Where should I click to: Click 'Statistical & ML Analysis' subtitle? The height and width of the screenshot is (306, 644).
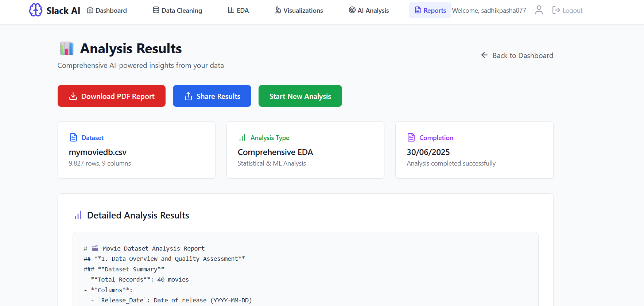pyautogui.click(x=272, y=163)
